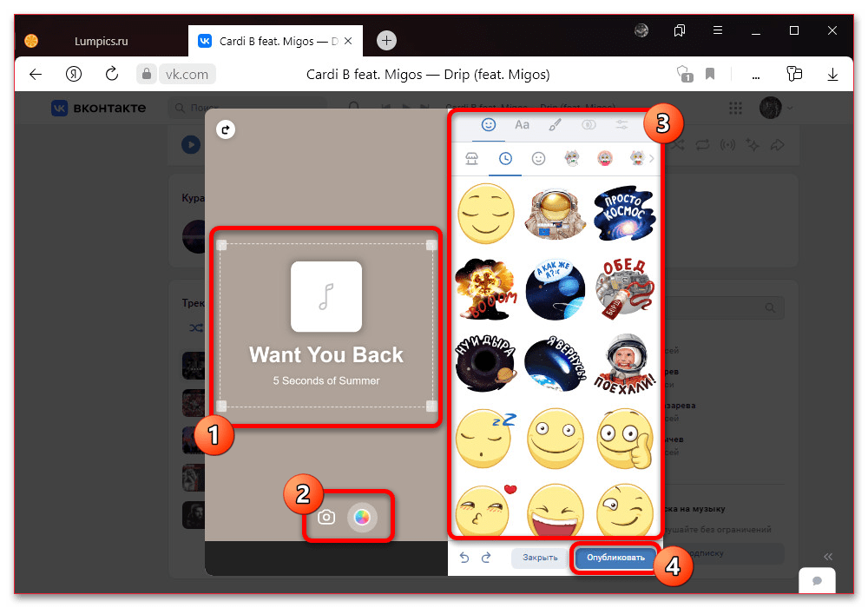
Task: Open the browser hamburger menu
Action: [718, 30]
